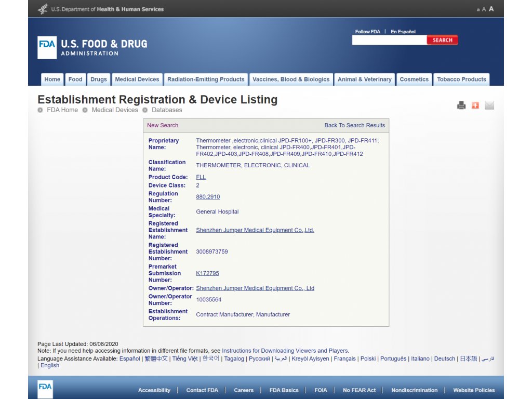Select the smallest text size letter
Screen dimensions: 532x399
click(x=478, y=10)
